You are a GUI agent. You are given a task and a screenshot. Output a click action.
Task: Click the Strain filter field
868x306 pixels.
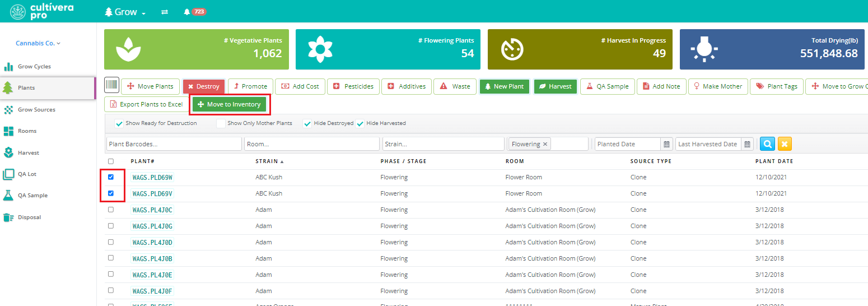click(x=444, y=144)
